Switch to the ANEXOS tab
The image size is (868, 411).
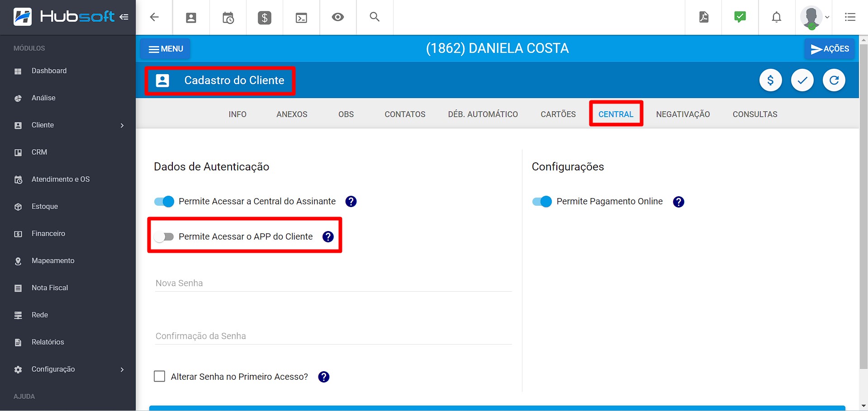(292, 114)
